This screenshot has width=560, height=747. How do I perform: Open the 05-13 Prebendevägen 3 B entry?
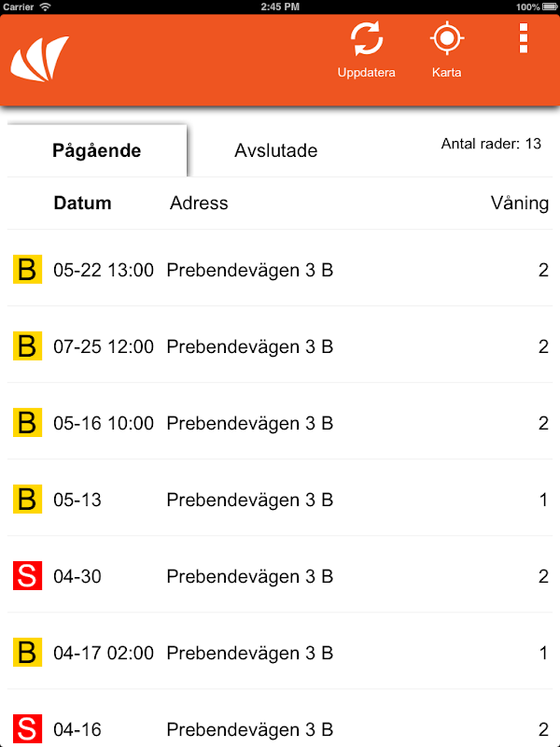(280, 500)
